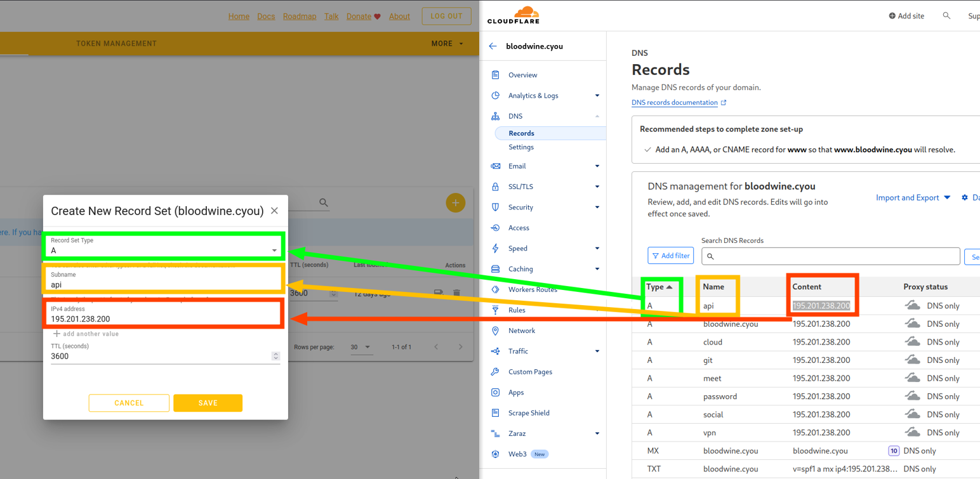This screenshot has height=479, width=980.
Task: Click the Rules funnel sidebar icon
Action: (x=496, y=310)
